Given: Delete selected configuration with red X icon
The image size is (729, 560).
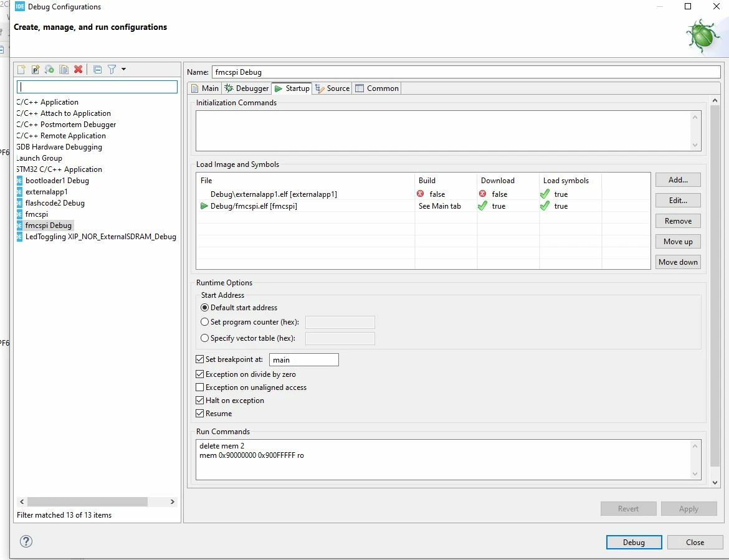Looking at the screenshot, I should pos(78,70).
